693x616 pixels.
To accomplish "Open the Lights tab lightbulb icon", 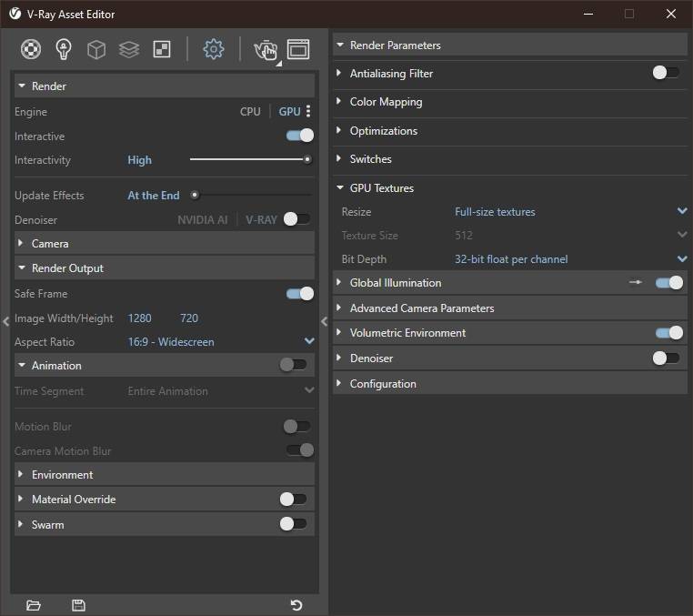I will coord(63,49).
